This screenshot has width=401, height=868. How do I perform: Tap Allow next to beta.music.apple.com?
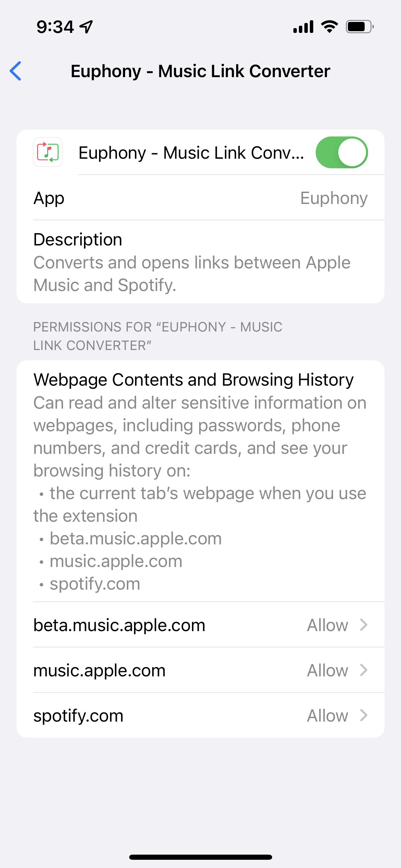click(327, 625)
